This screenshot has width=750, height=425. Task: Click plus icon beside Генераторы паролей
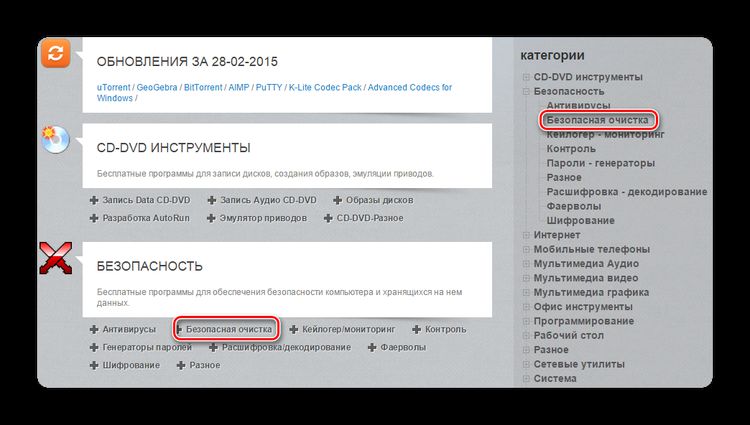94,348
